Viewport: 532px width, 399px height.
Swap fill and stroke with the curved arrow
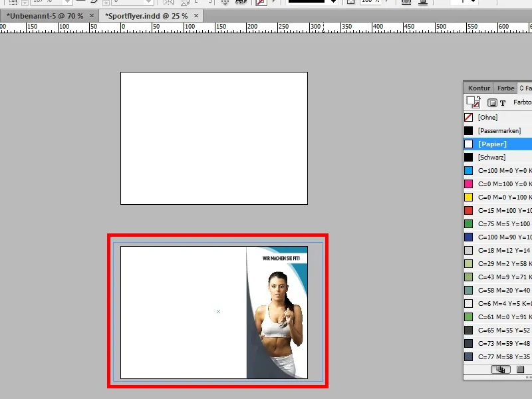click(479, 98)
